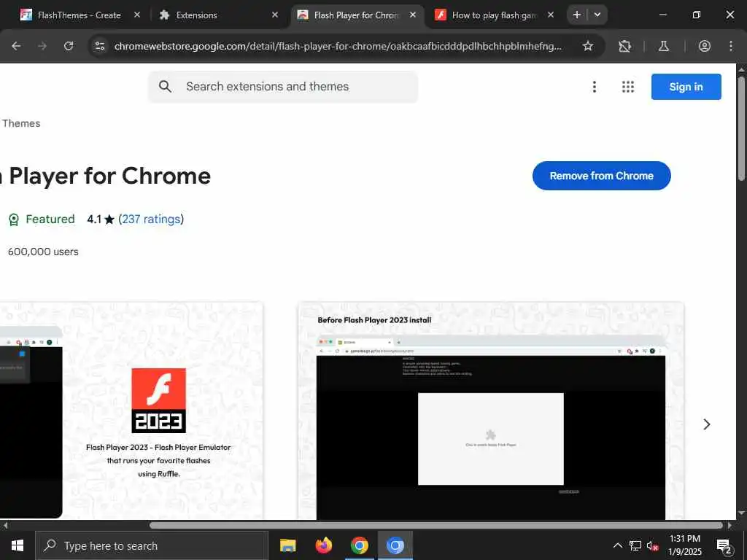Viewport: 747px width, 560px height.
Task: Open File Explorer from the taskbar
Action: click(x=287, y=545)
